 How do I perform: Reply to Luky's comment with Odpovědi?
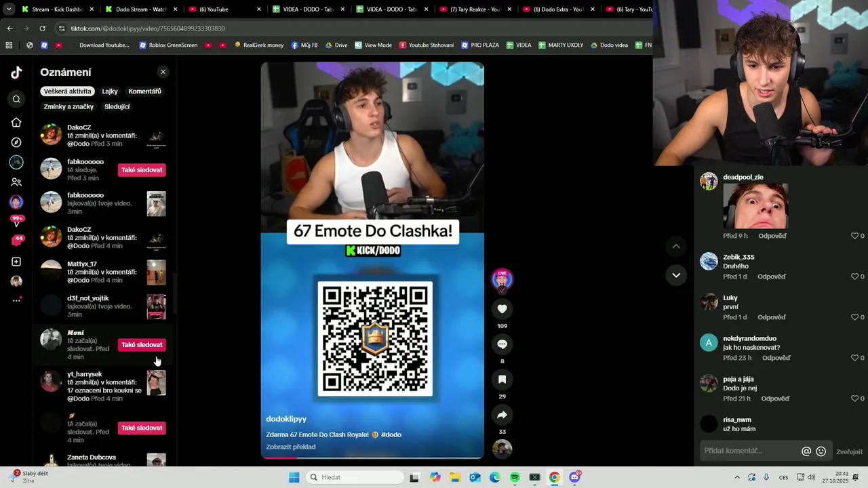(772, 317)
